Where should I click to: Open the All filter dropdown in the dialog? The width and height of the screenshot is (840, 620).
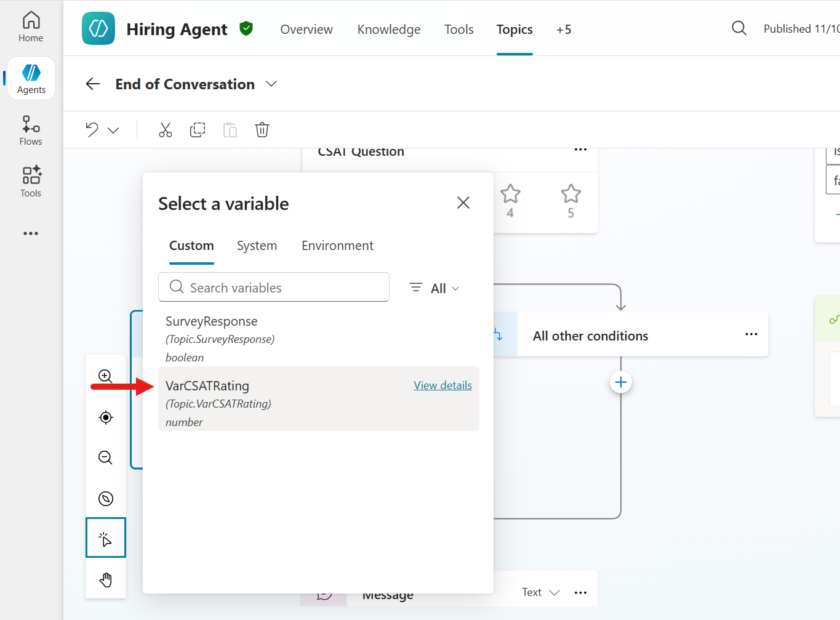(434, 288)
